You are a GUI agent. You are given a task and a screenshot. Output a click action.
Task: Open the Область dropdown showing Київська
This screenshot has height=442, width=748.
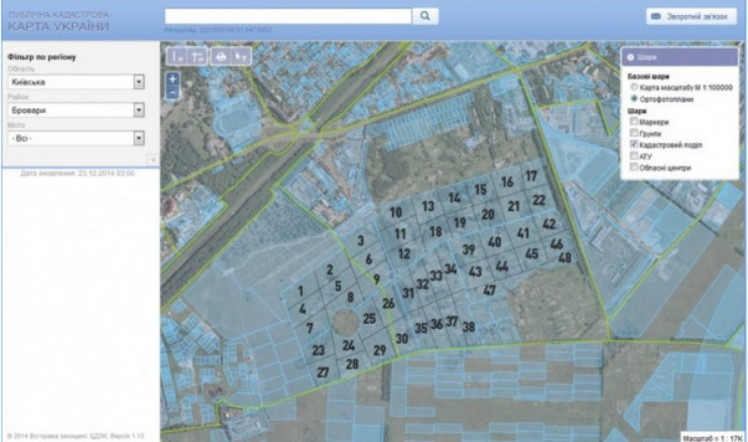click(x=139, y=82)
